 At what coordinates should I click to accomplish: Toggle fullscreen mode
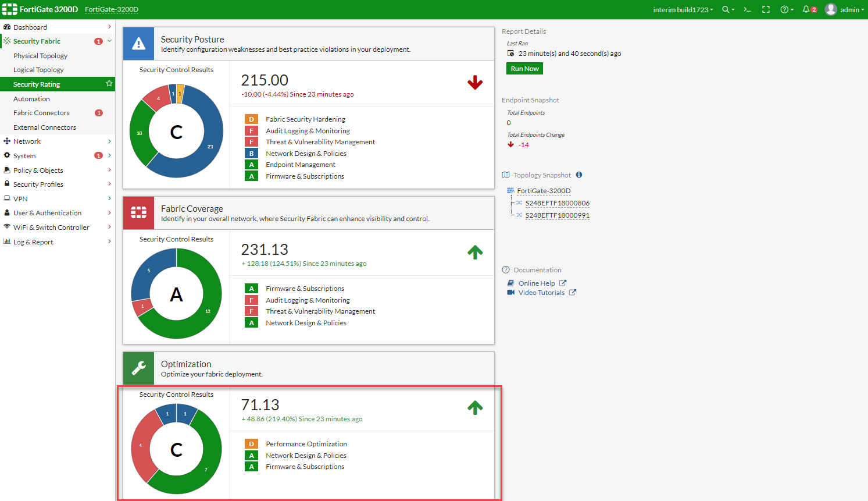coord(766,9)
